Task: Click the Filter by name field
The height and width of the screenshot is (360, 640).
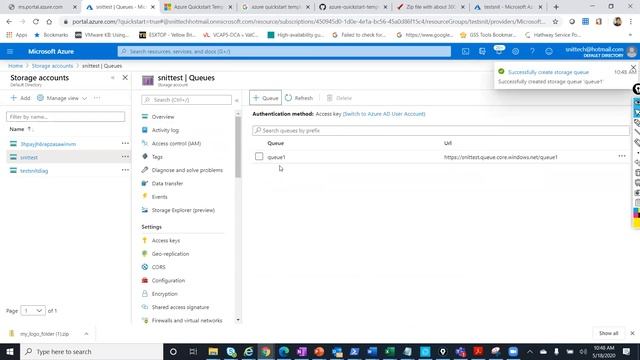Action: coord(65,117)
